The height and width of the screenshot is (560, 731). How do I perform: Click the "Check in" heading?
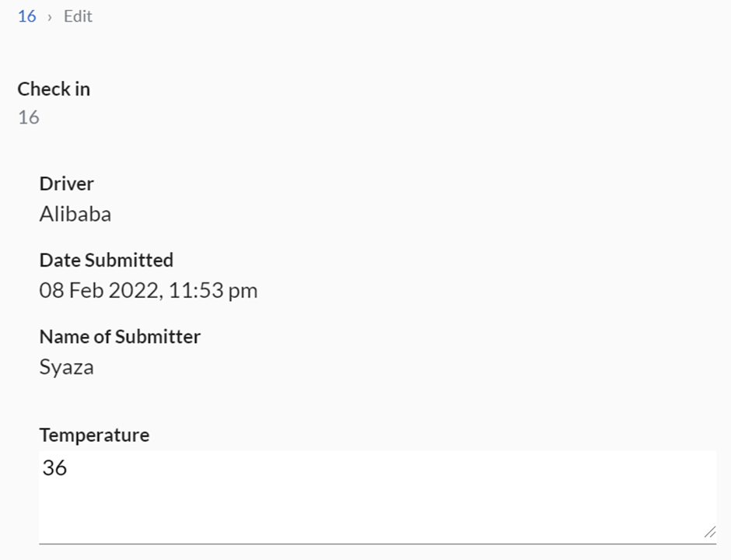tap(54, 89)
